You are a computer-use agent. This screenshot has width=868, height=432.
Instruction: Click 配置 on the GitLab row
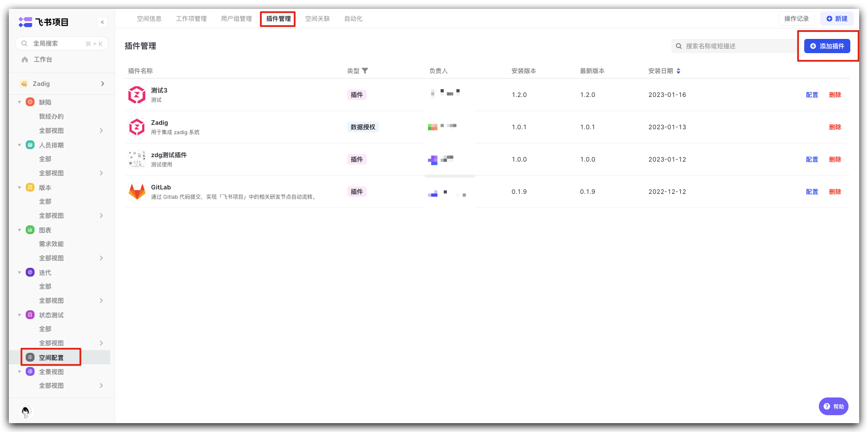coord(812,192)
